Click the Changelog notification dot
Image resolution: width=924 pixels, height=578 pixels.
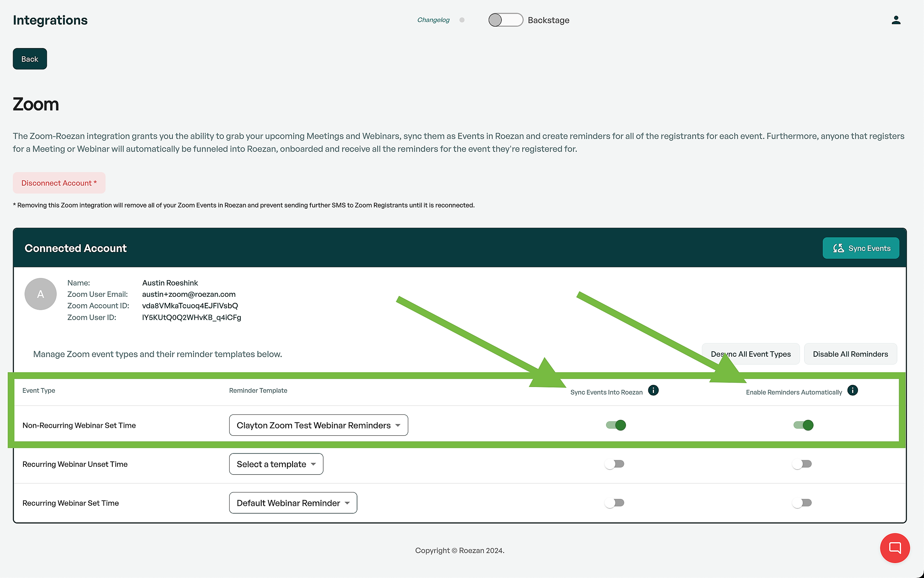tap(462, 20)
